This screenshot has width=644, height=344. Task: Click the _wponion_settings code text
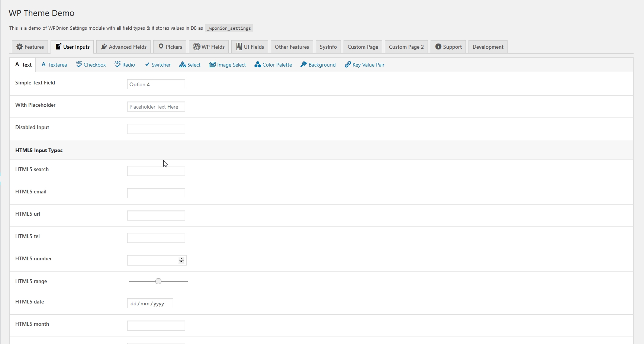[229, 28]
